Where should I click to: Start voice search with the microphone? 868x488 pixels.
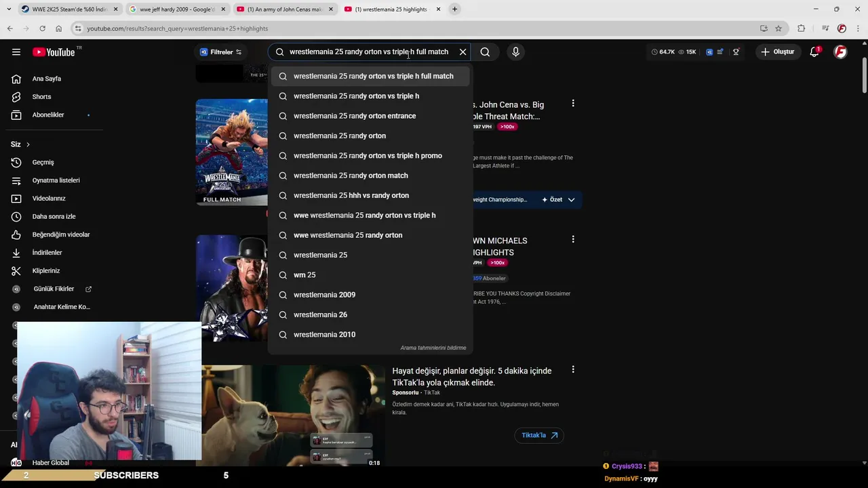[515, 52]
